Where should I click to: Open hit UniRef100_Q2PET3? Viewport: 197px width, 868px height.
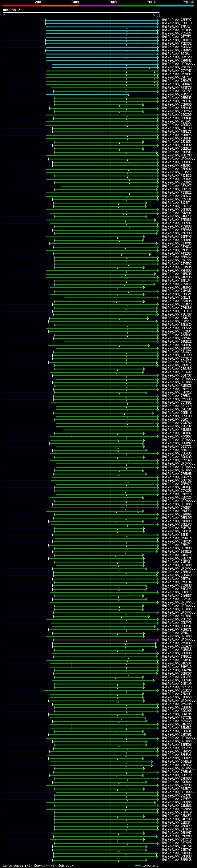(x=176, y=23)
